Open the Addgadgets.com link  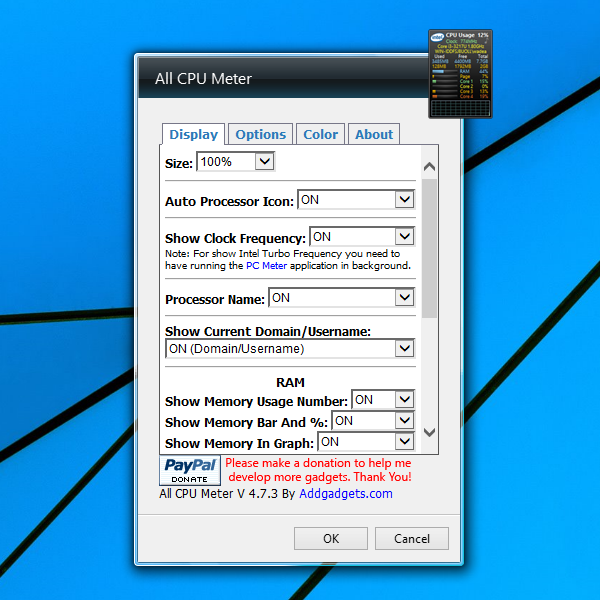pos(346,494)
